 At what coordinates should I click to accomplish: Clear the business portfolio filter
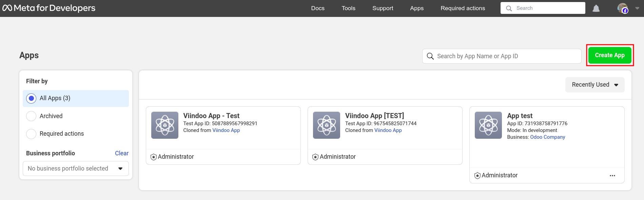tap(122, 153)
